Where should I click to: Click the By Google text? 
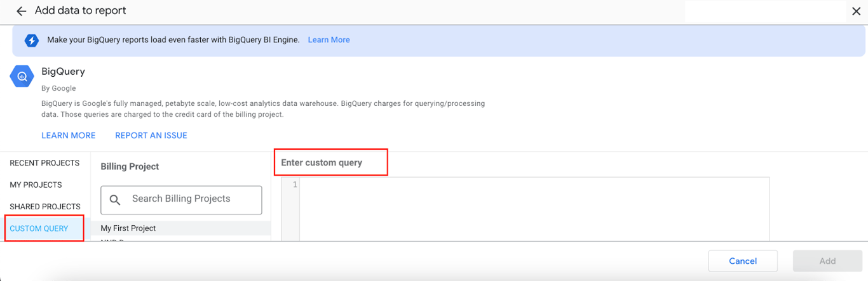(58, 88)
